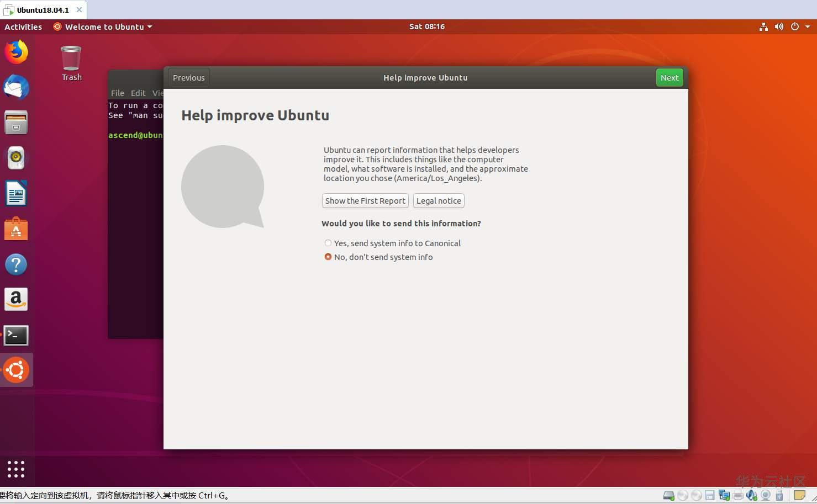Image resolution: width=817 pixels, height=504 pixels.
Task: Click the volume icon in top bar
Action: (779, 26)
